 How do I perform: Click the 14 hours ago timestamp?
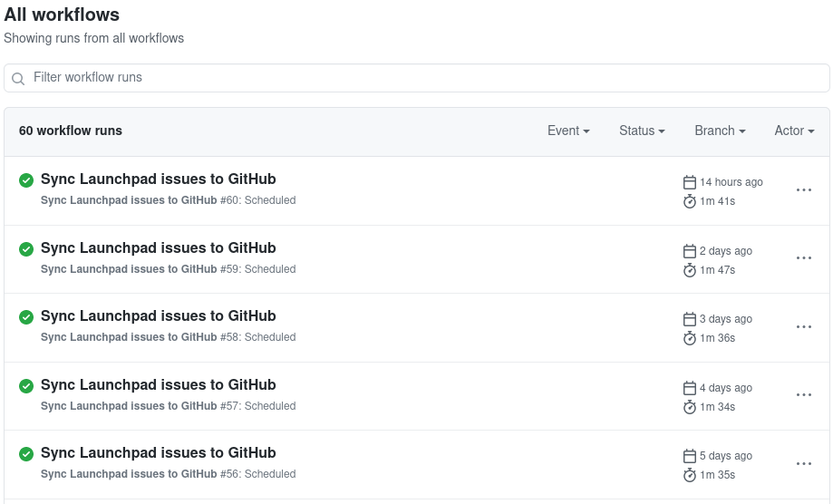coord(731,182)
